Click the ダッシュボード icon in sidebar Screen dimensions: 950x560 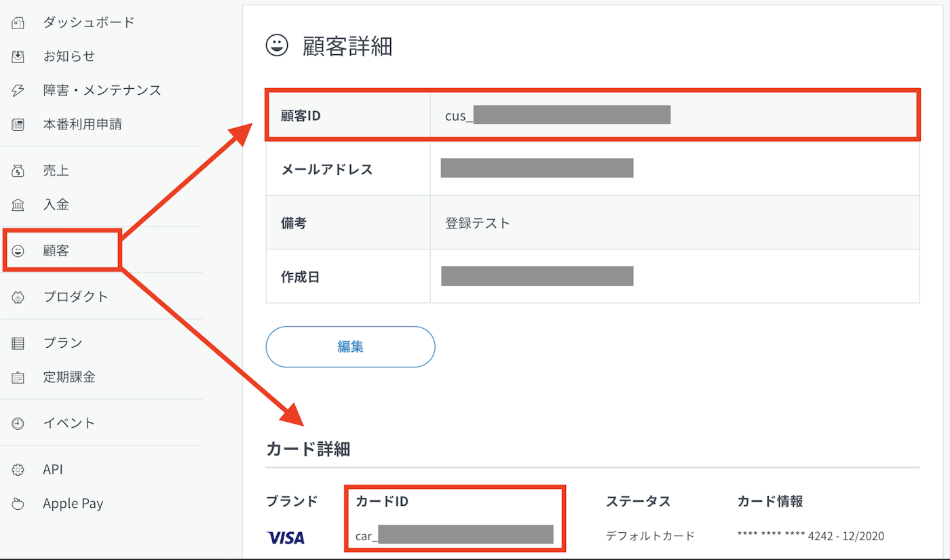tap(18, 22)
